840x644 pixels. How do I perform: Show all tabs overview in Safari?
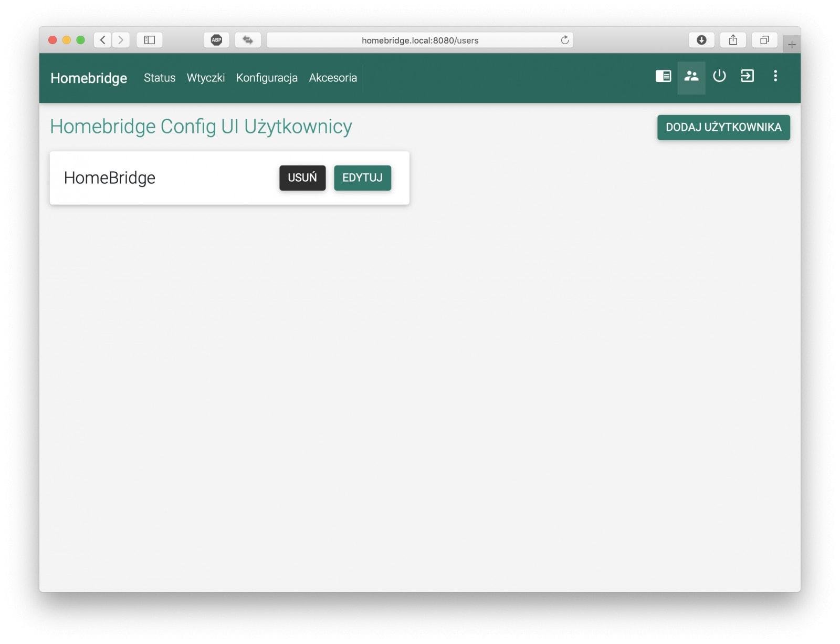[x=764, y=40]
